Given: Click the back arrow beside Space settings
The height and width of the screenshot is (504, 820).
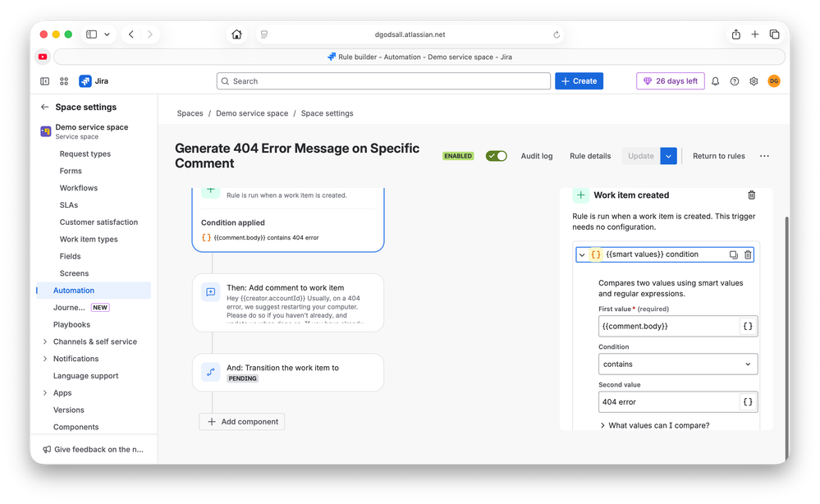Looking at the screenshot, I should tap(44, 108).
